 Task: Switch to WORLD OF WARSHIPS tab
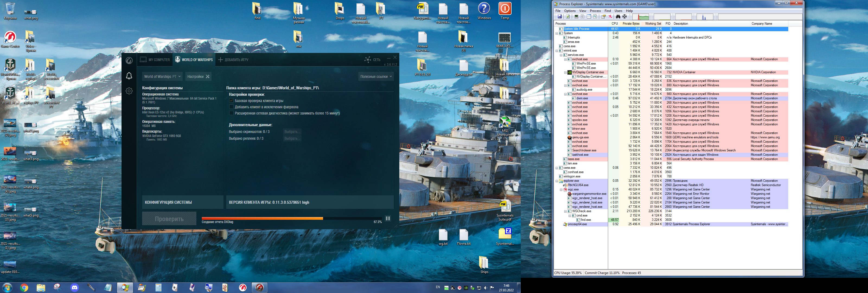click(x=194, y=60)
